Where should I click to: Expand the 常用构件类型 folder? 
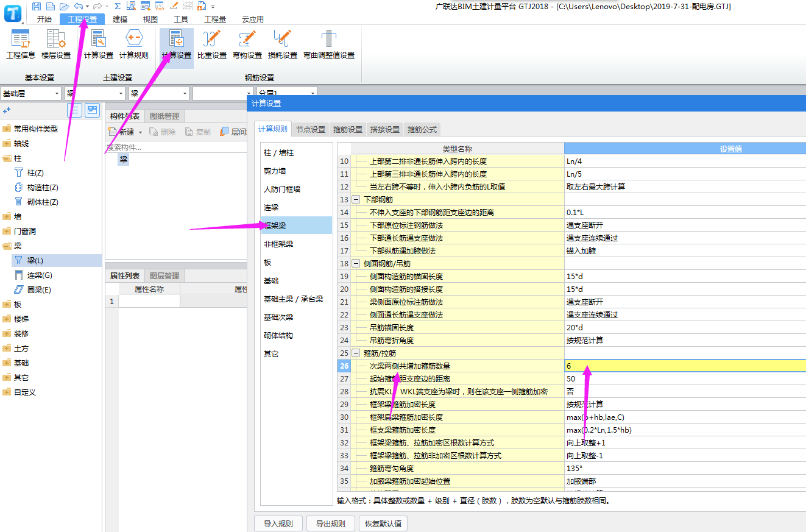(x=7, y=129)
